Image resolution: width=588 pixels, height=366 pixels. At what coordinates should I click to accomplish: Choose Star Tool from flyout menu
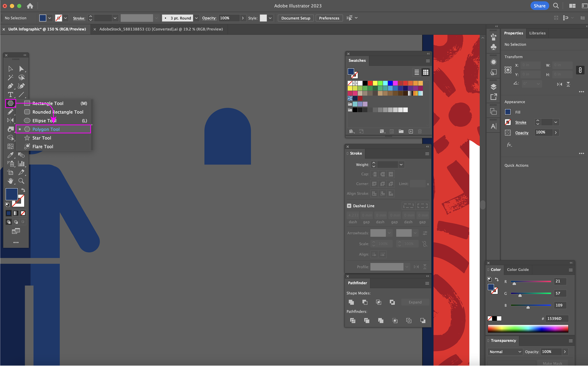point(42,138)
